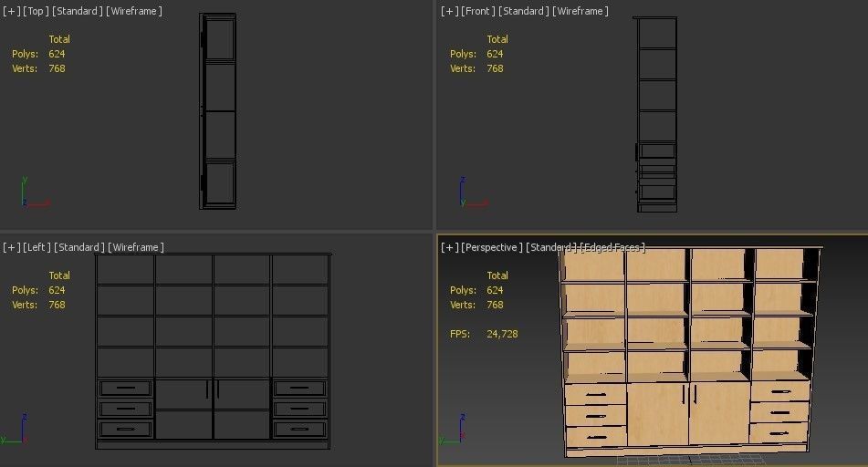Screen dimensions: 868x467
Task: Open [Wireframe] shading menu in Left viewport
Action: (x=136, y=247)
